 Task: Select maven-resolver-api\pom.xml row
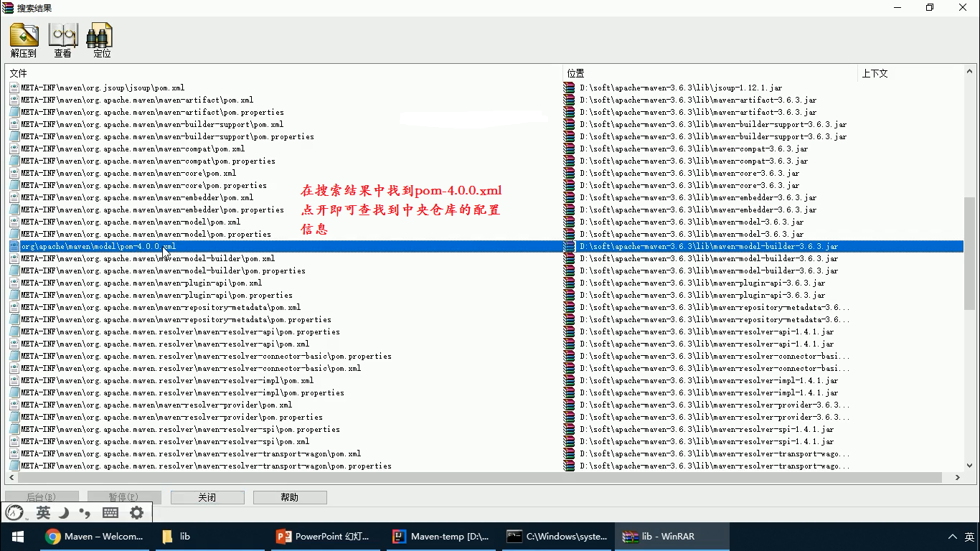(x=485, y=344)
